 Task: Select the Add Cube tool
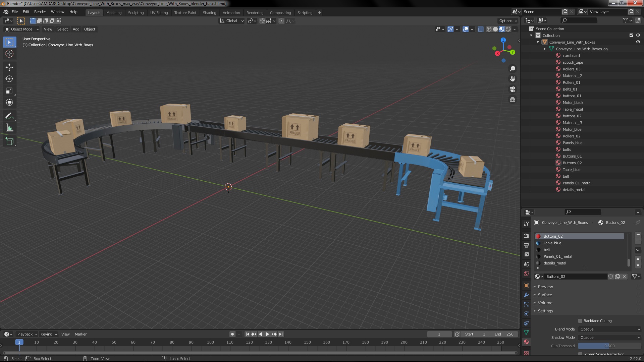tap(9, 142)
